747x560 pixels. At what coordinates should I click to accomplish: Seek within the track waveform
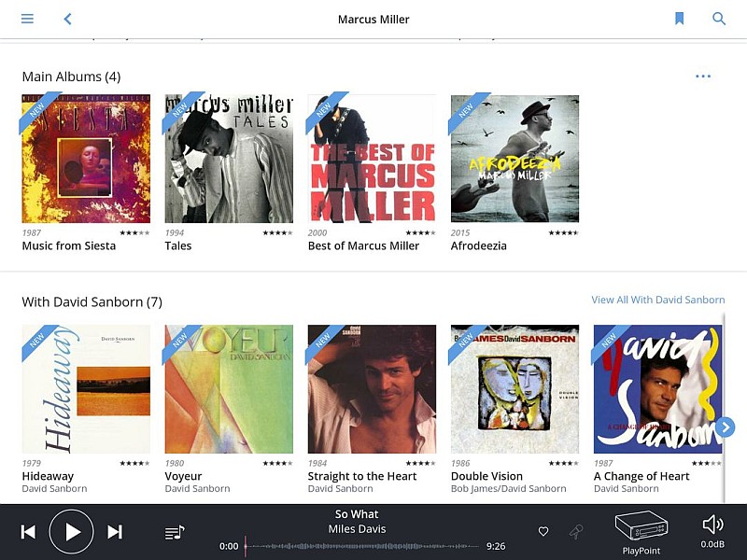[x=362, y=546]
